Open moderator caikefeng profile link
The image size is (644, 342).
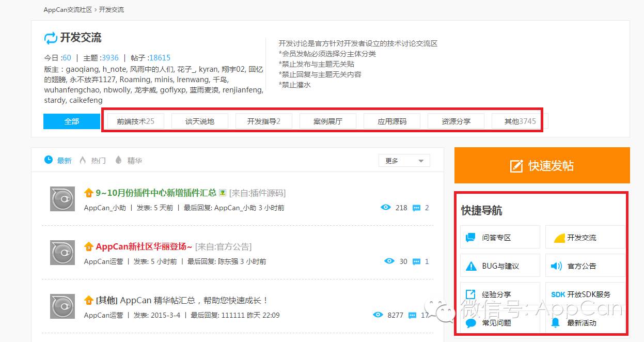86,100
